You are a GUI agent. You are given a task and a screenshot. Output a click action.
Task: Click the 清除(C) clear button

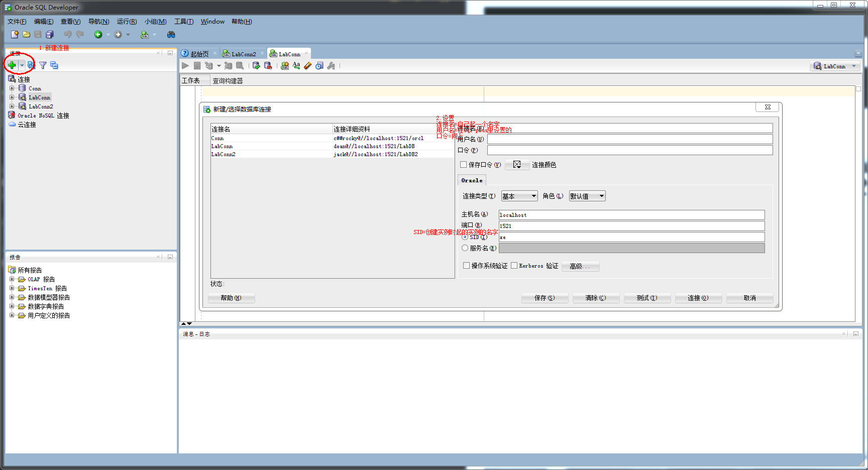coord(596,298)
